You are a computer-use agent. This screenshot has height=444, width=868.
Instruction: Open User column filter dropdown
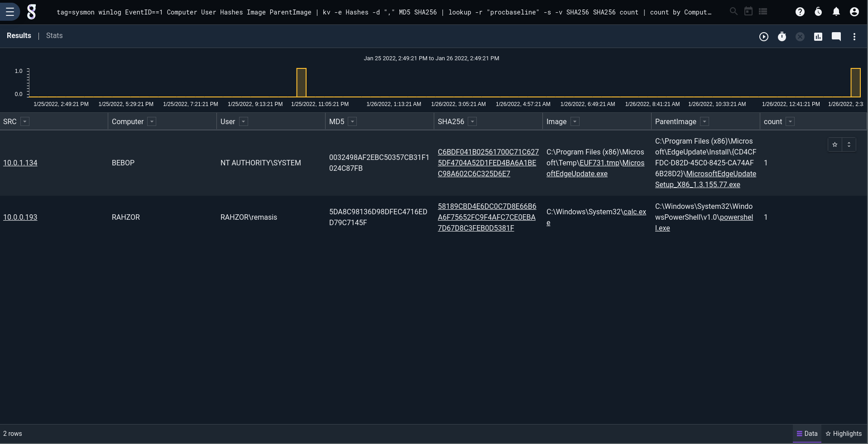pos(244,121)
